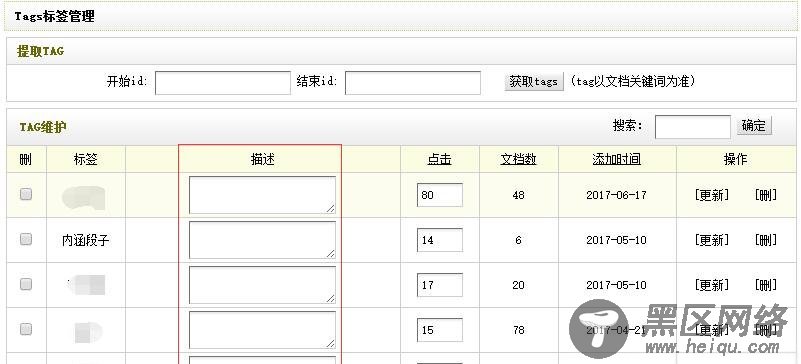The image size is (801, 364).
Task: Click [更新] for the 内涵段子 tag
Action: pyautogui.click(x=711, y=240)
